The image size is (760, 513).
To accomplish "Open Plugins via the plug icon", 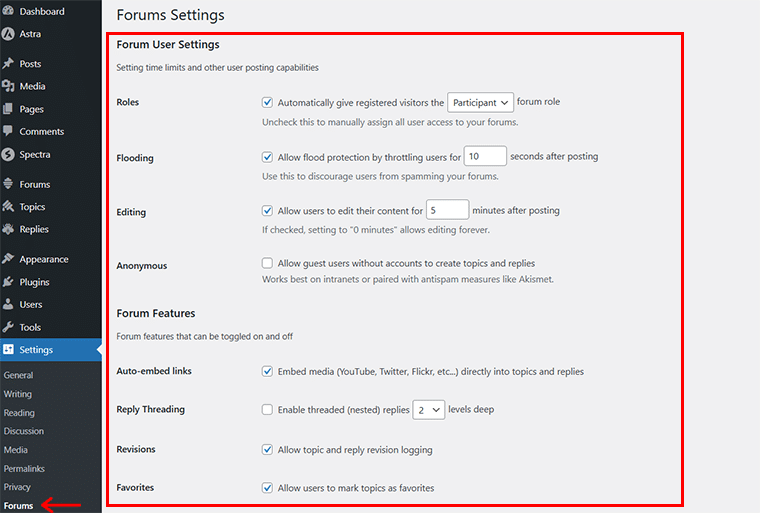I will click(8, 282).
